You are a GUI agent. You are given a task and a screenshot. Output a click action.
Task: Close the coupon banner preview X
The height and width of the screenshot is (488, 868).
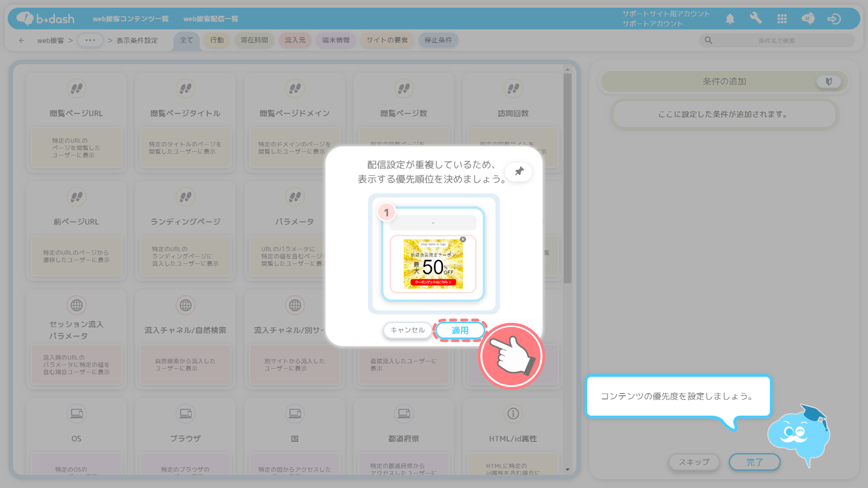point(463,239)
